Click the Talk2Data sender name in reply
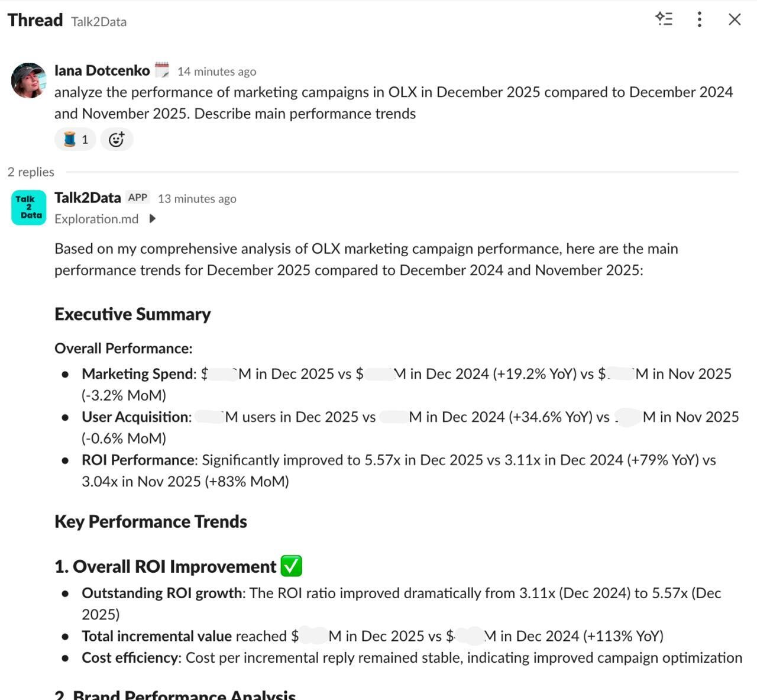 88,198
